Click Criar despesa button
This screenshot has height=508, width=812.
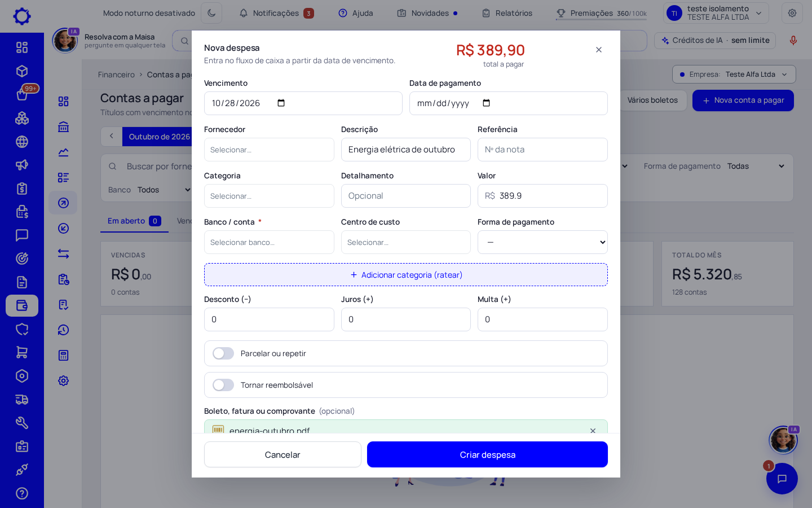click(x=487, y=454)
